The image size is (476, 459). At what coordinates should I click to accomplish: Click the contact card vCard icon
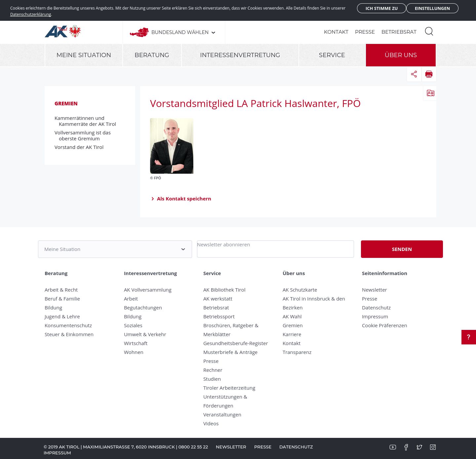(x=430, y=93)
